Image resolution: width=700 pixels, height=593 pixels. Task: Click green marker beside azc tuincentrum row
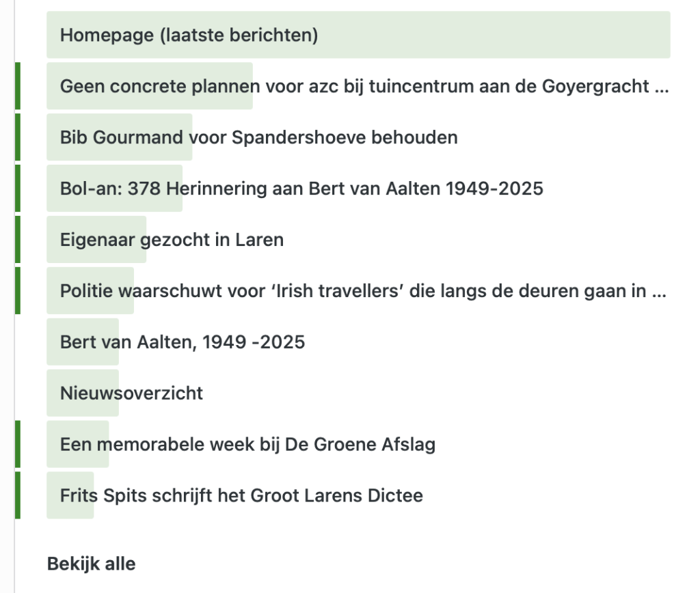point(18,86)
